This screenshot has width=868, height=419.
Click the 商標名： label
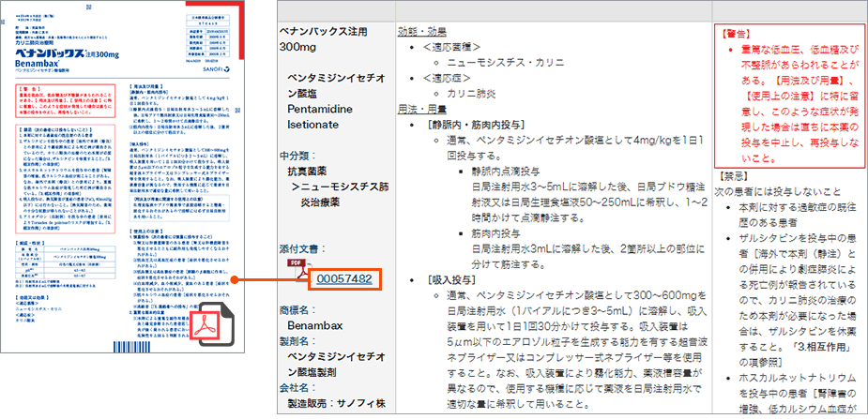[298, 309]
